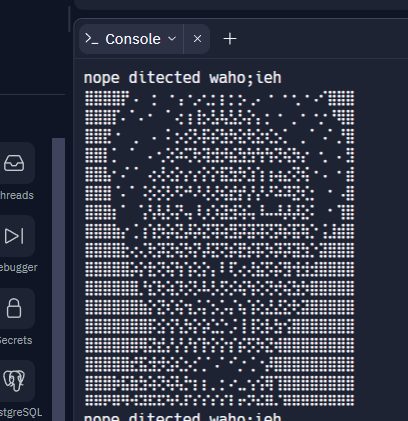Click the sidebar vertical scrollbar thumb
The image size is (408, 421).
[x=58, y=279]
